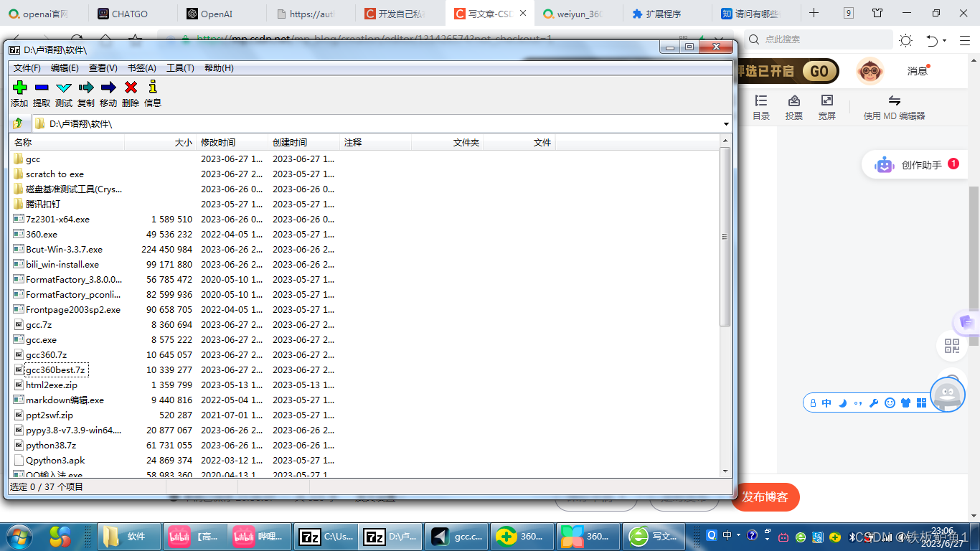Image resolution: width=980 pixels, height=551 pixels.
Task: Open a new browser tab with plus
Action: point(814,13)
